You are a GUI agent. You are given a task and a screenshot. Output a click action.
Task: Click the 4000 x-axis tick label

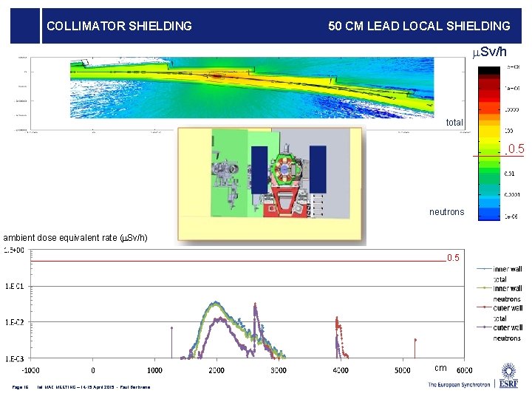pyautogui.click(x=341, y=370)
